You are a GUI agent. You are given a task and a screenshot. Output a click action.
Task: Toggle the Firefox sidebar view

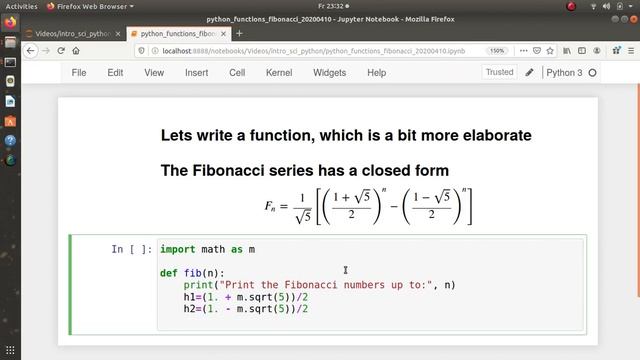pos(582,51)
